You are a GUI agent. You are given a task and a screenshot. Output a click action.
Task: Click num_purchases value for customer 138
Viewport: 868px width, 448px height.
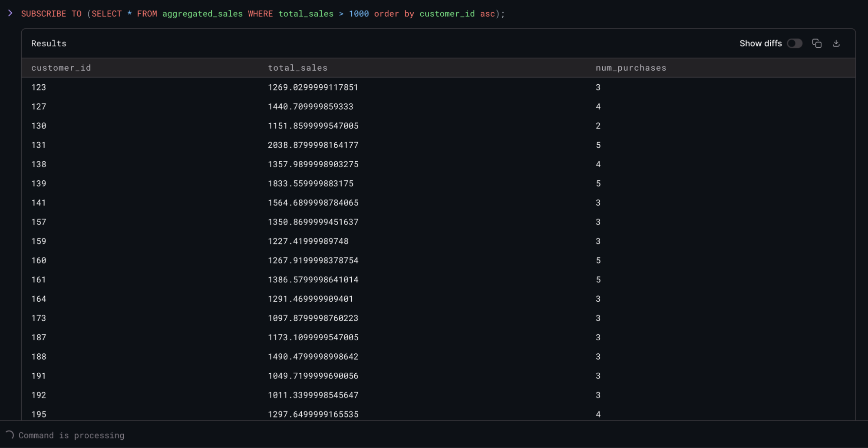[x=598, y=164]
